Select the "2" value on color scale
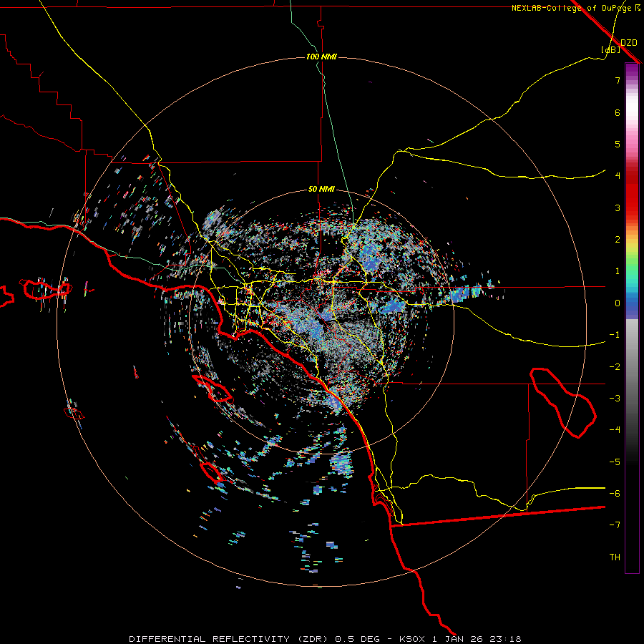644x644 pixels. click(618, 240)
